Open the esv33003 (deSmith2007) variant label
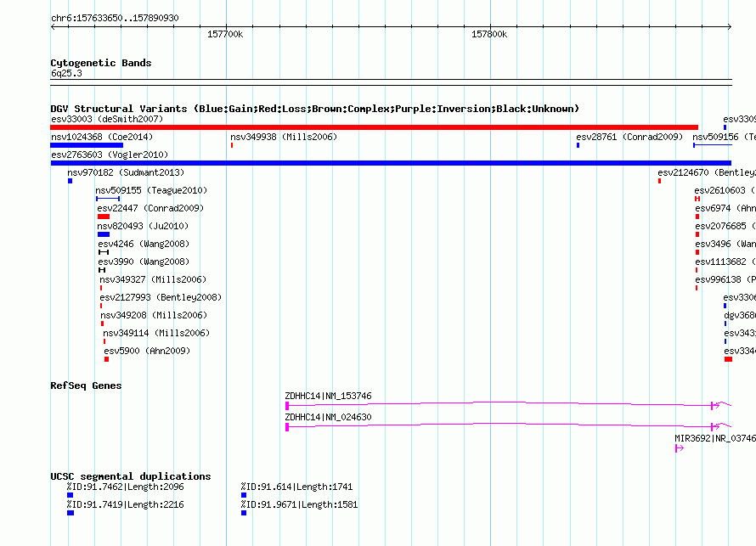 [107, 119]
